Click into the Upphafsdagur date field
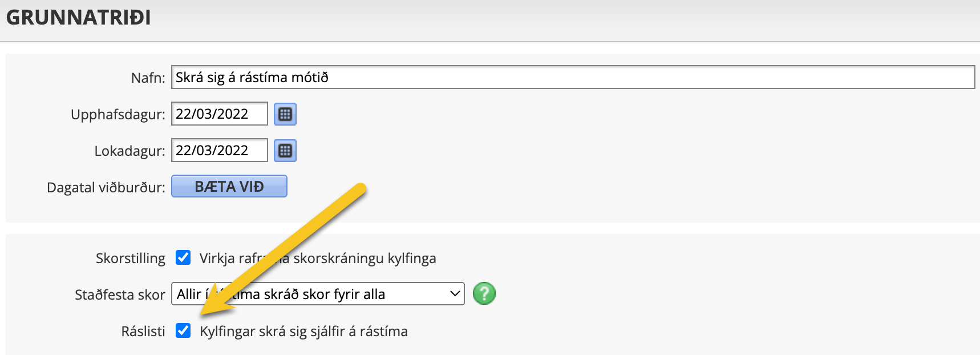The height and width of the screenshot is (355, 980). [x=220, y=114]
